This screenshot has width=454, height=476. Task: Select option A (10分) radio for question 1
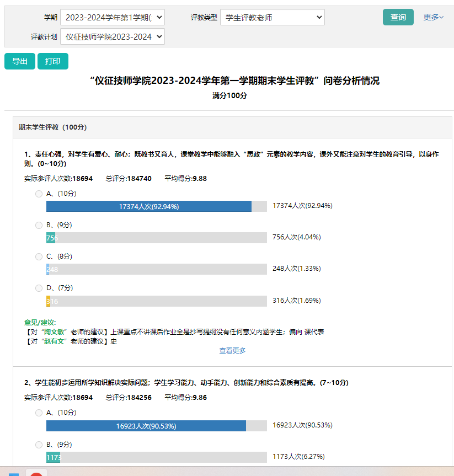coord(39,194)
